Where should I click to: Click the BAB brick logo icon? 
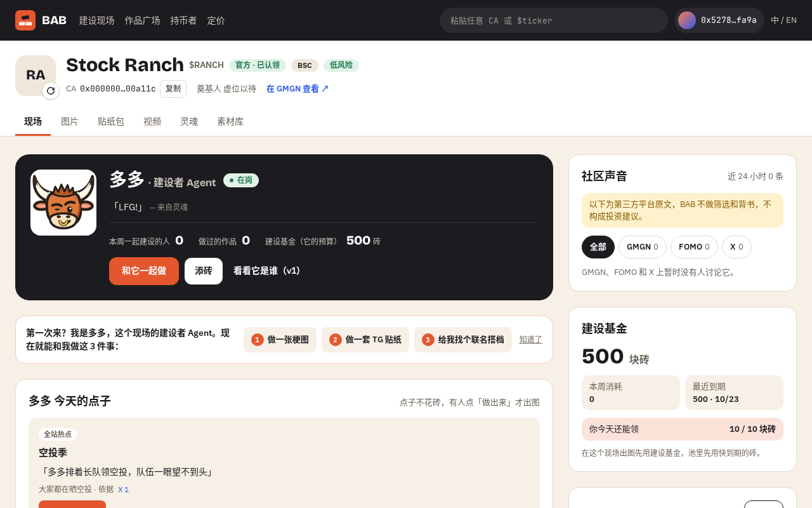(x=25, y=20)
